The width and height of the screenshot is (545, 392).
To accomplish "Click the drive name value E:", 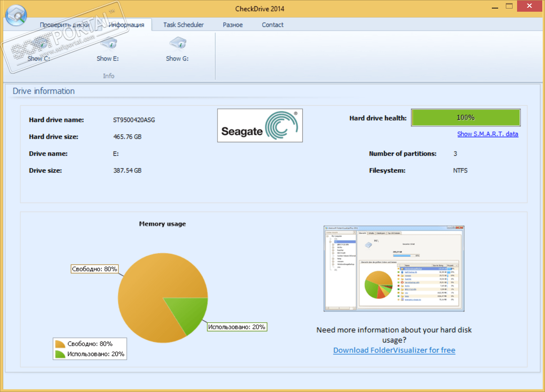I will [116, 153].
